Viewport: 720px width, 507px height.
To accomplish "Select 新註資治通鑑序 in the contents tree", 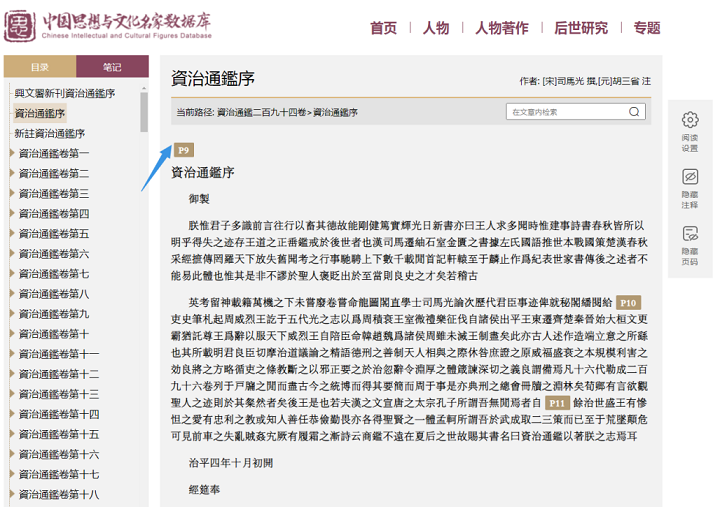I will [50, 133].
